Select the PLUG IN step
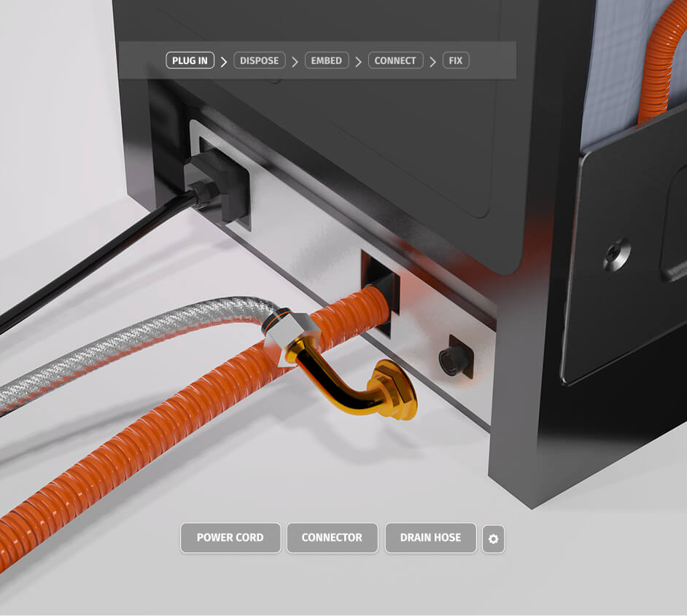Screen dimensions: 687x616 (190, 61)
